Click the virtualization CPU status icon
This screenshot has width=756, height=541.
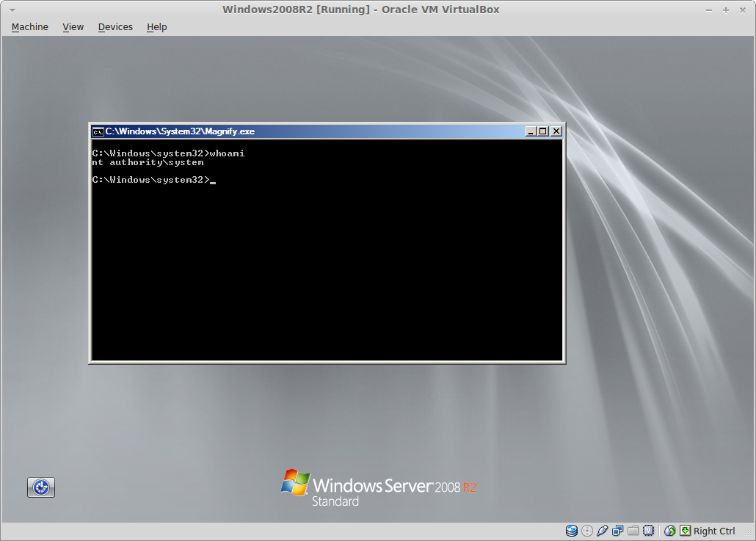[649, 531]
